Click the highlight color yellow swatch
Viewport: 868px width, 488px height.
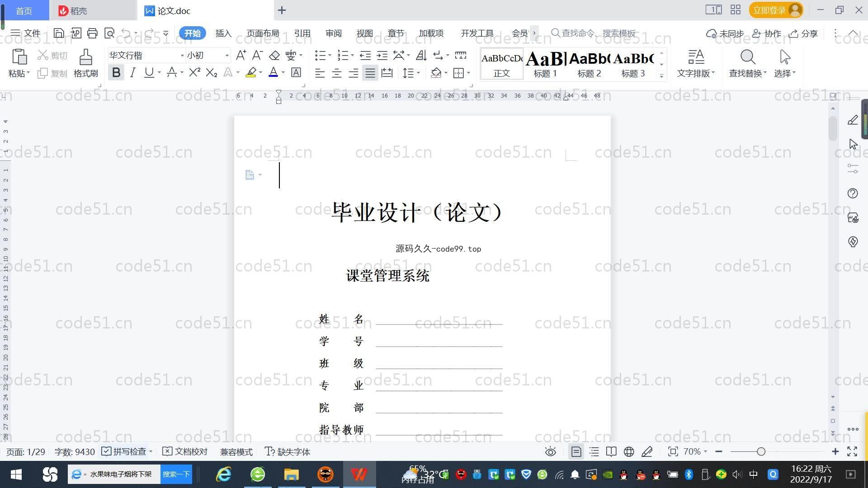(x=251, y=72)
